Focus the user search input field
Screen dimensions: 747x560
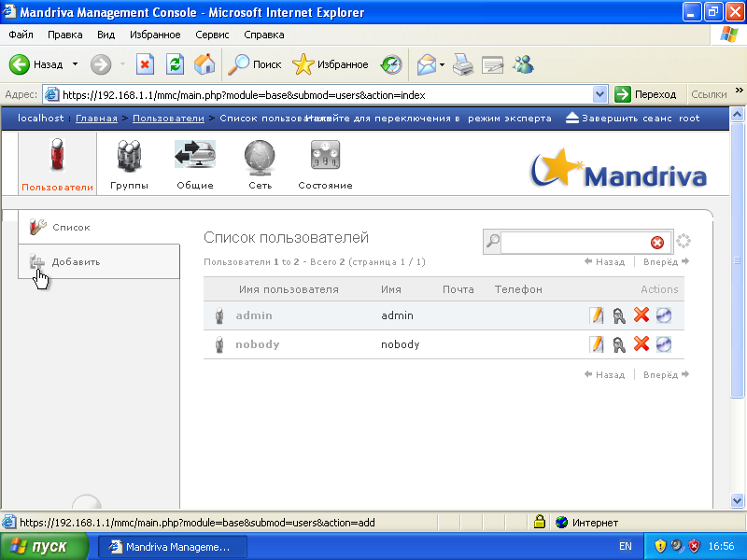click(575, 242)
